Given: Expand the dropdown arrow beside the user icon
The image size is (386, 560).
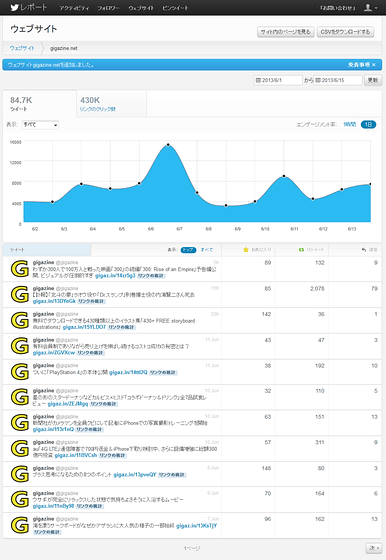Looking at the screenshot, I should [376, 8].
